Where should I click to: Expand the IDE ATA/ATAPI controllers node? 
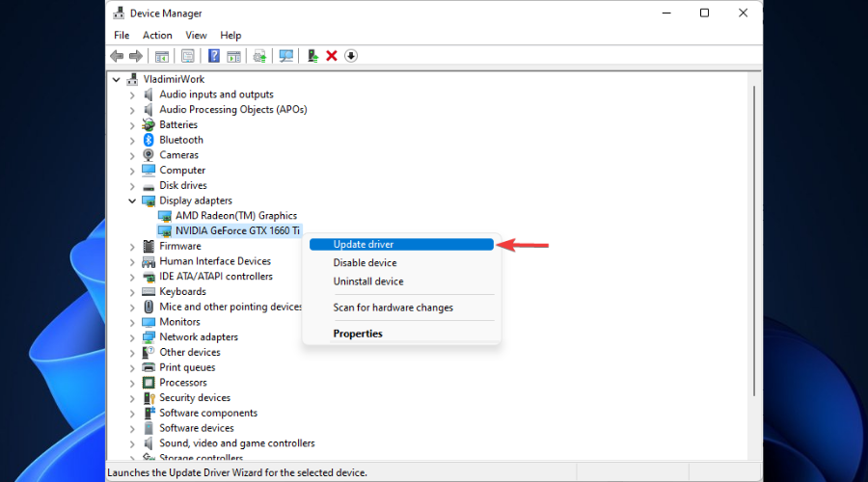click(132, 277)
